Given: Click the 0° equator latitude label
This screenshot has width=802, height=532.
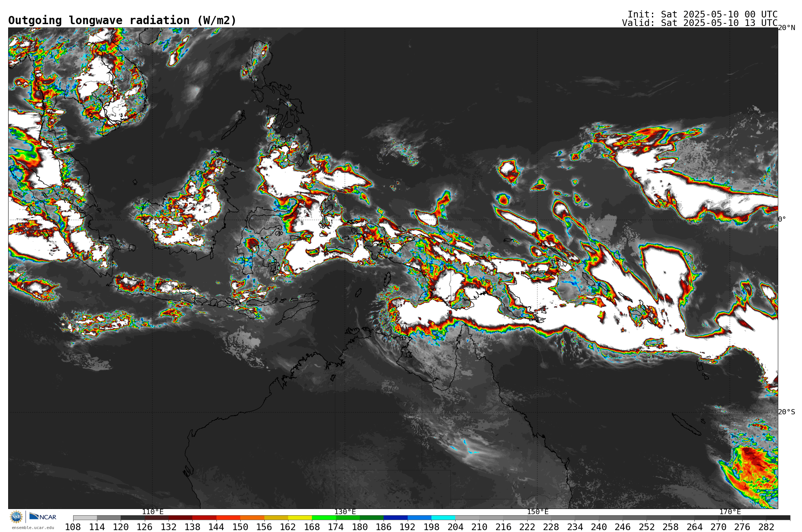Looking at the screenshot, I should [x=782, y=219].
